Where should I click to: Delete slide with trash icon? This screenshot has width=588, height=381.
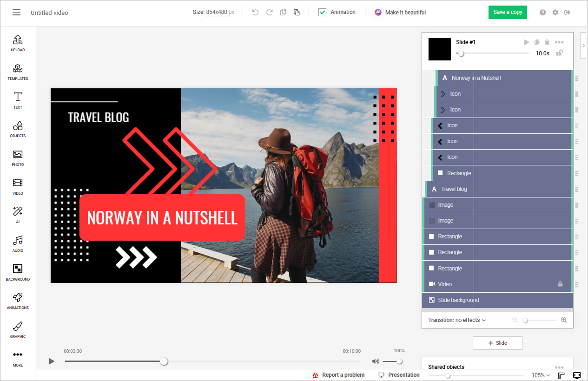pos(547,42)
